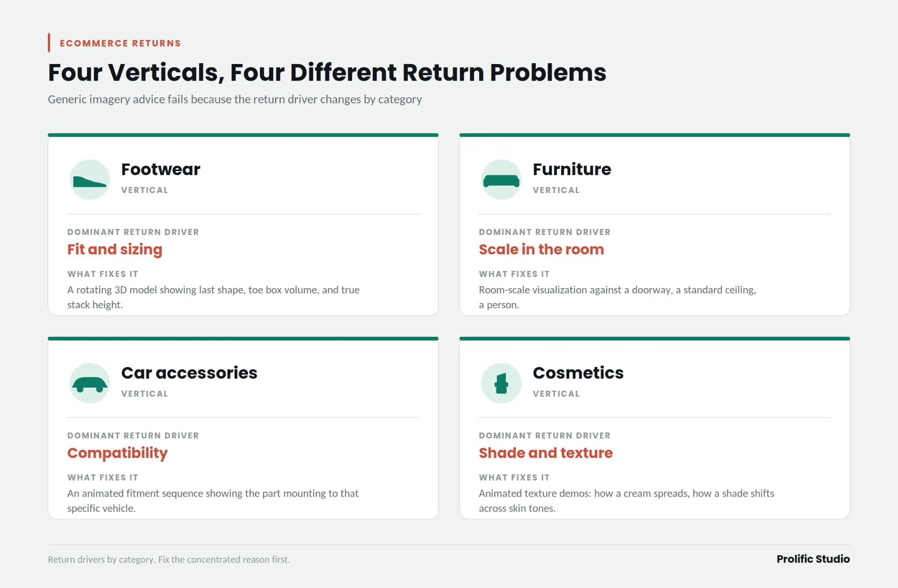Select the Furniture card heading
The image size is (898, 588).
pyautogui.click(x=572, y=169)
